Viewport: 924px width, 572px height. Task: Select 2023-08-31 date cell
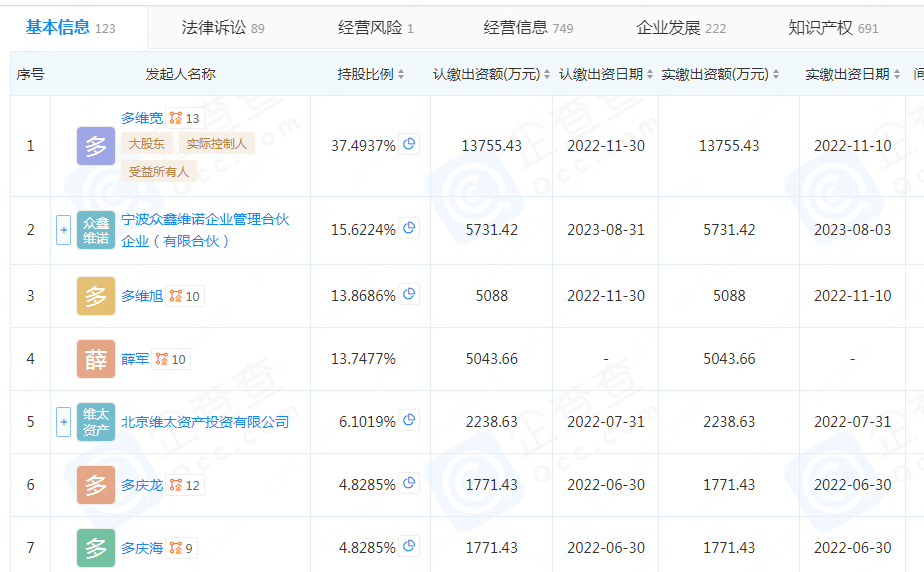coord(606,230)
